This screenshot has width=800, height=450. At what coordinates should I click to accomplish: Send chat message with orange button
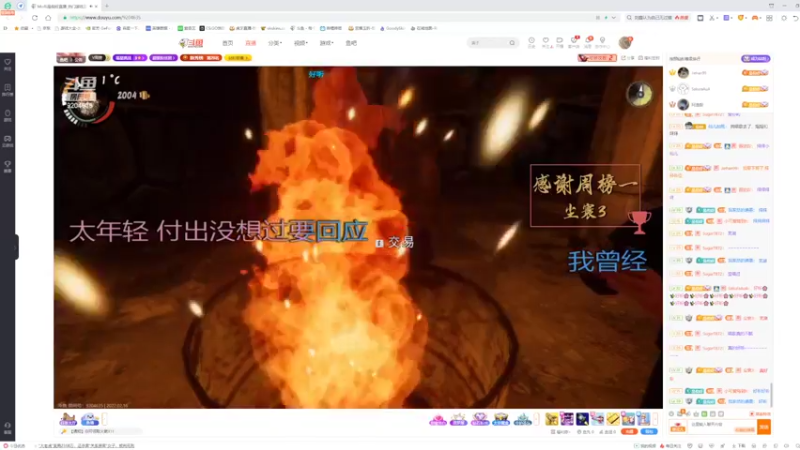764,427
